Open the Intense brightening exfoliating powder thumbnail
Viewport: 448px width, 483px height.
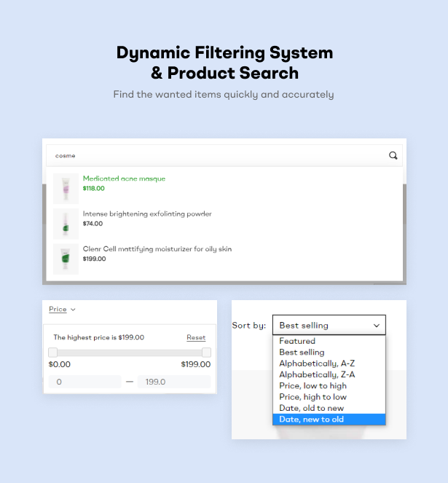point(66,224)
